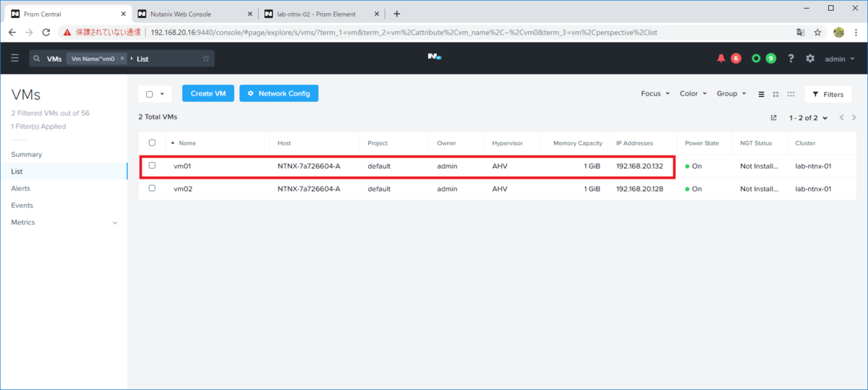
Task: Open the Summary sidebar view
Action: coord(27,155)
